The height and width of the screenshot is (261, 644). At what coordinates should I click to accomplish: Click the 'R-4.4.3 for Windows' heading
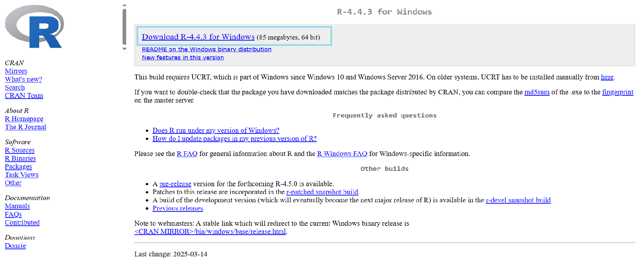pos(385,12)
